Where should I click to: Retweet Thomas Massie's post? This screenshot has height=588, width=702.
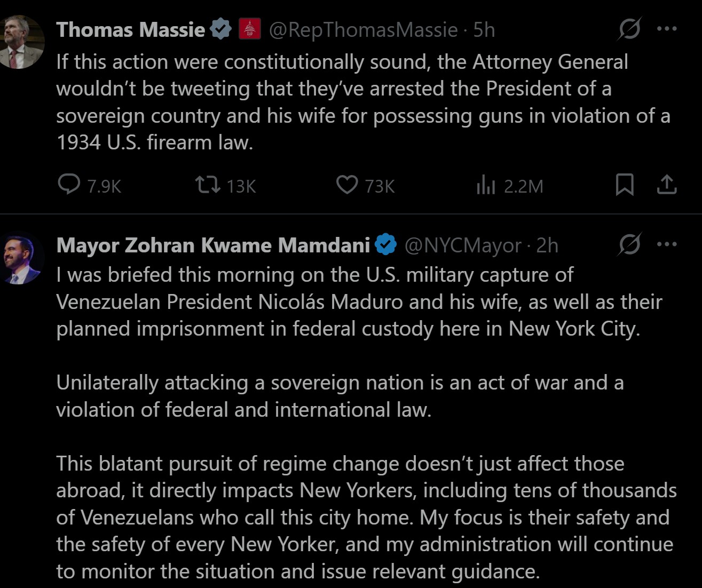pyautogui.click(x=207, y=185)
